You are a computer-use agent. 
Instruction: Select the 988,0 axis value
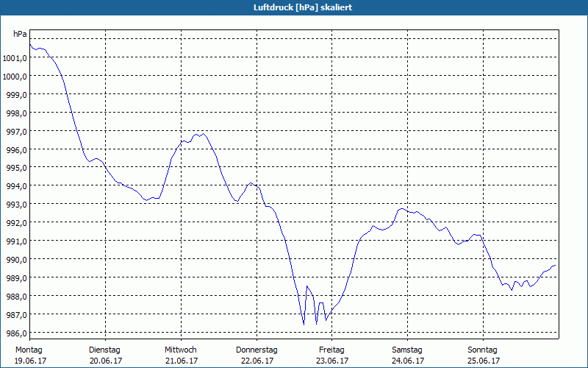(16, 297)
